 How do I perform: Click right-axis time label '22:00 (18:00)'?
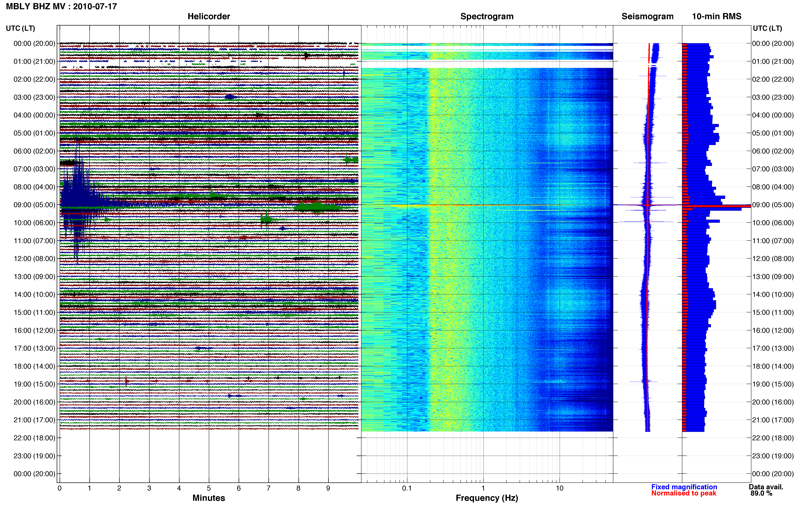tap(773, 438)
